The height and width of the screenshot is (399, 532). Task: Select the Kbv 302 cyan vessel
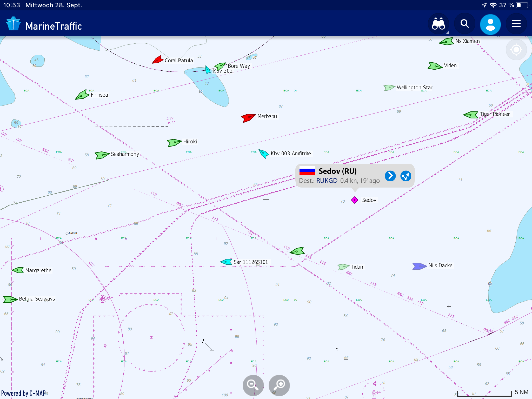[208, 70]
